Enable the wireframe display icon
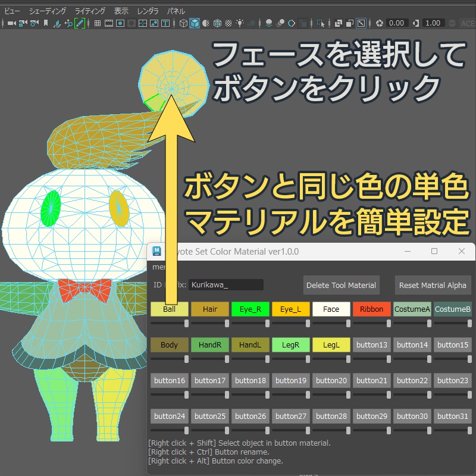476x476 pixels. click(x=183, y=23)
